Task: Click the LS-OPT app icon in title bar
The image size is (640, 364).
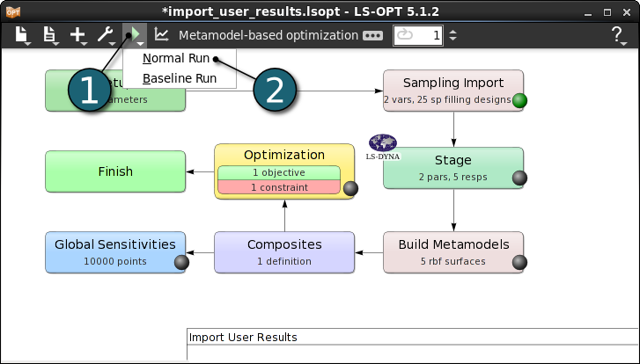Action: [x=12, y=11]
